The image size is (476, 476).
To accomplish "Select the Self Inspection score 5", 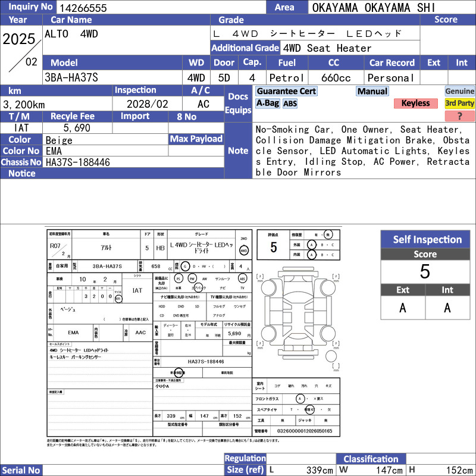I will coord(425,271).
